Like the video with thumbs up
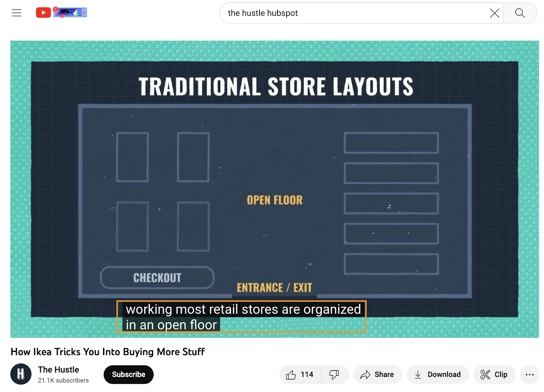Screen dimensions: 544x392 pyautogui.click(x=300, y=375)
